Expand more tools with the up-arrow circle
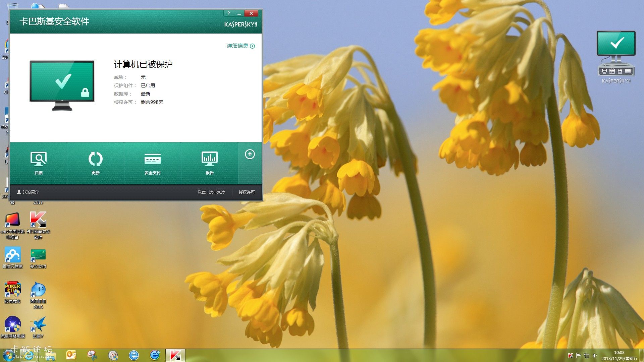644x362 pixels. (250, 154)
